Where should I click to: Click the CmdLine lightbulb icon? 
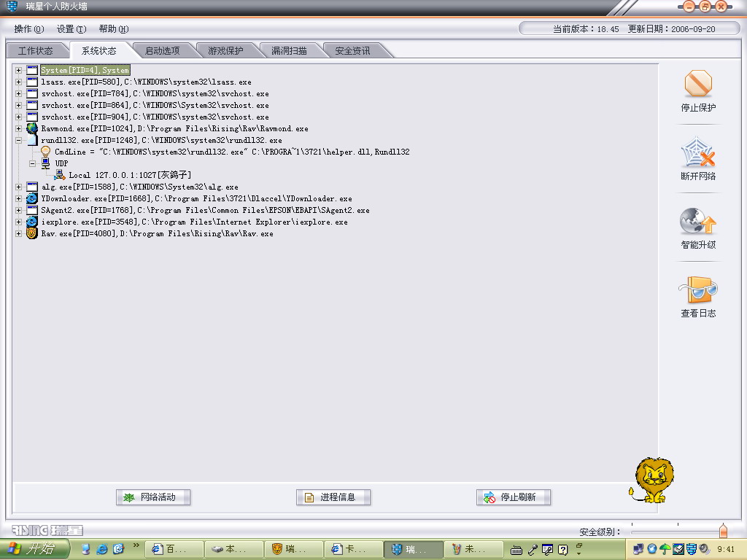(x=46, y=152)
